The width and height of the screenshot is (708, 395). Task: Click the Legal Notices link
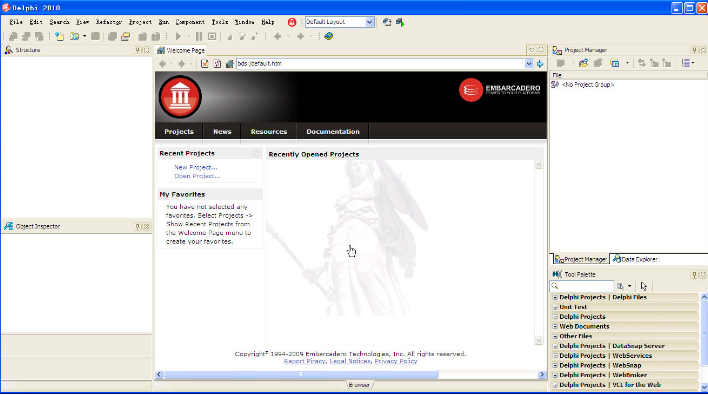pyautogui.click(x=350, y=361)
